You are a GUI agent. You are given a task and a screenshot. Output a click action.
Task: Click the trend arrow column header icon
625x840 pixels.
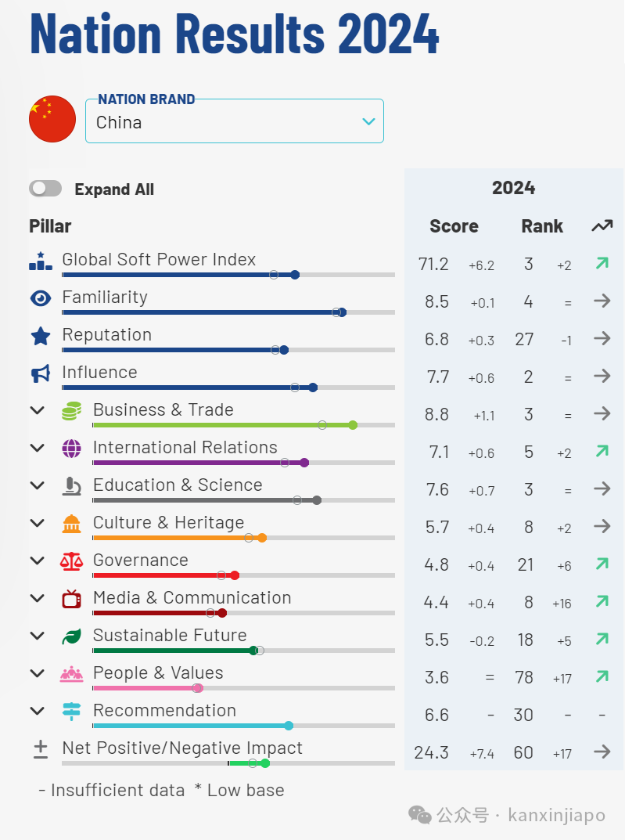coord(602,226)
